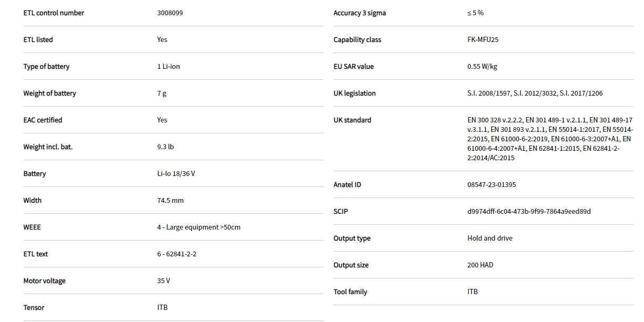Select the UK standard EN list text

point(550,139)
